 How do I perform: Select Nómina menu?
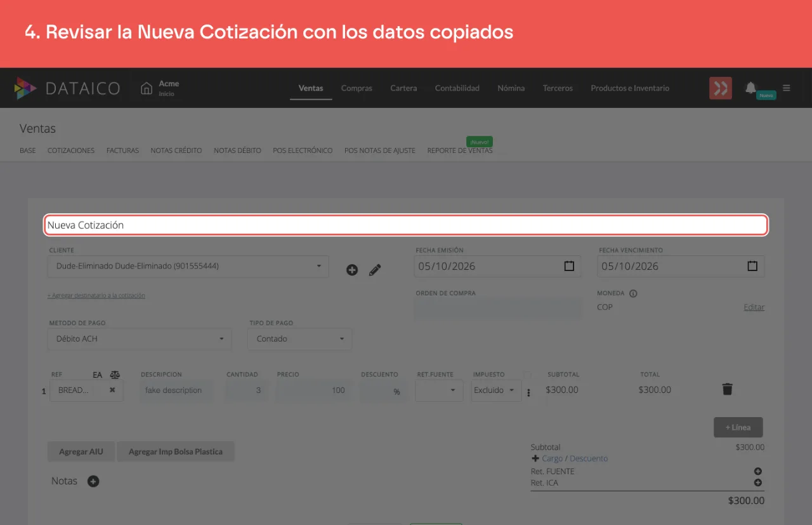pyautogui.click(x=511, y=88)
